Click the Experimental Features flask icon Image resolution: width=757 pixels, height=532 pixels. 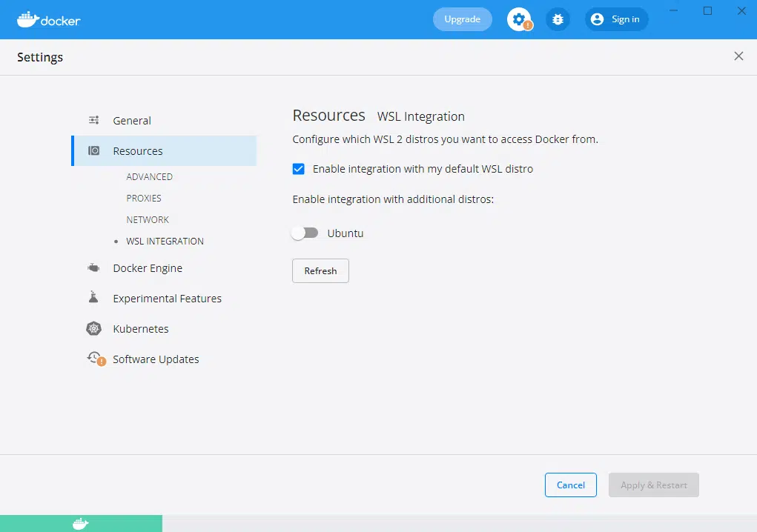click(x=93, y=298)
